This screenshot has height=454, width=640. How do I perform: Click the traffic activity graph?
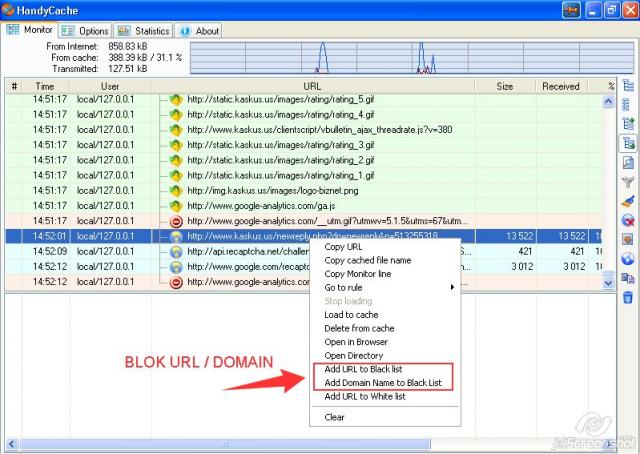point(412,58)
